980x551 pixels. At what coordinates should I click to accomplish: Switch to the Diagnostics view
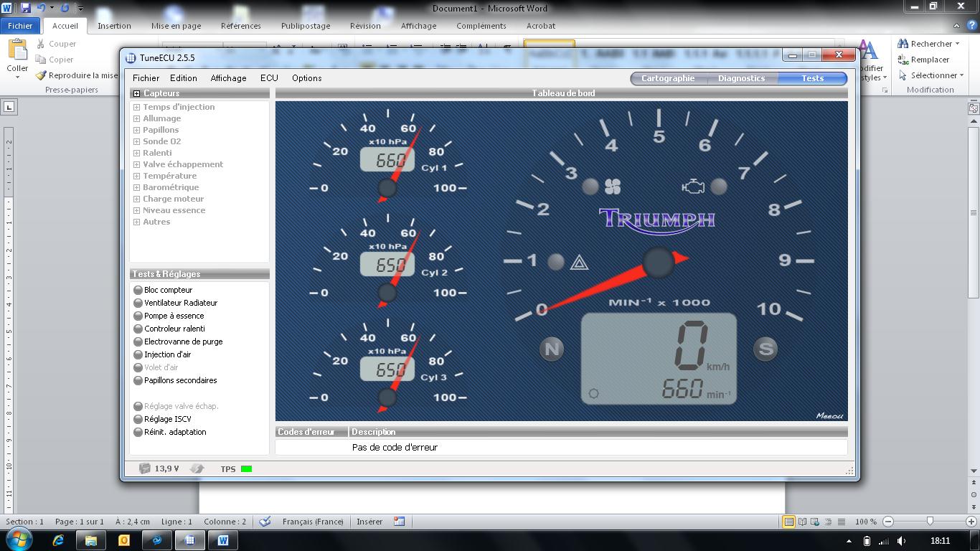point(741,78)
